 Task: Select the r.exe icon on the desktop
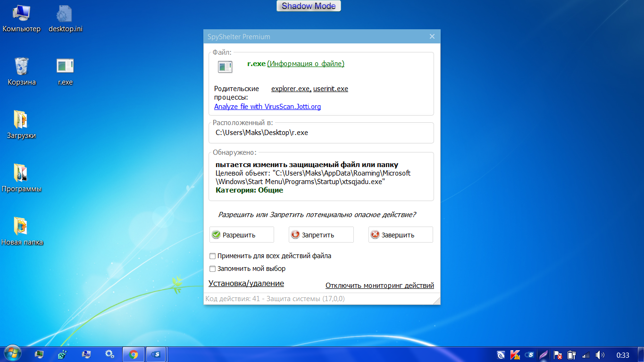(x=65, y=72)
